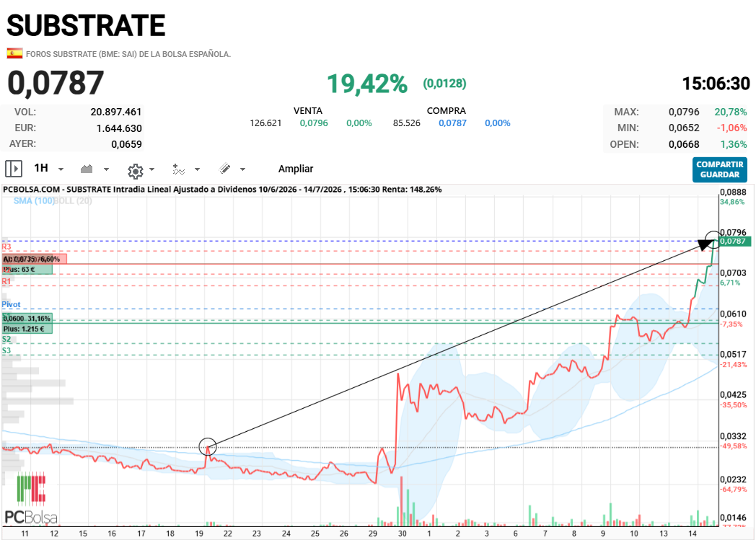The height and width of the screenshot is (540, 756).
Task: Open the indicators tool icon
Action: coord(179,169)
